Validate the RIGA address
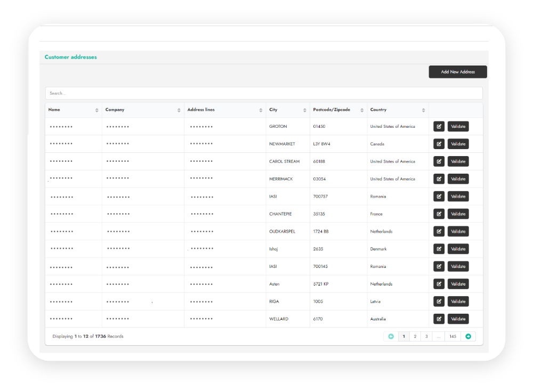The image size is (533, 392). point(458,301)
